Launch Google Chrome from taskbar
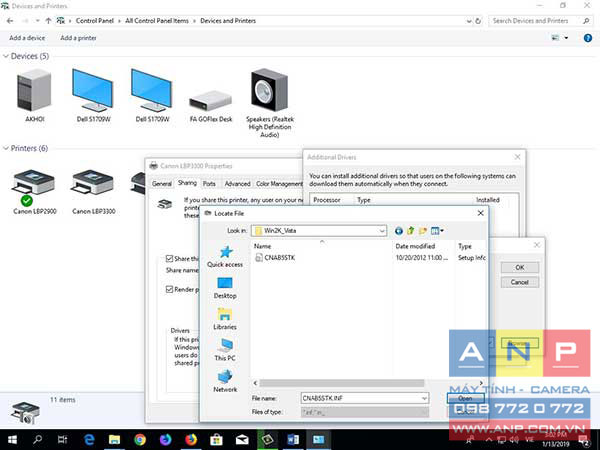Viewport: 600px width, 450px height. point(140,440)
